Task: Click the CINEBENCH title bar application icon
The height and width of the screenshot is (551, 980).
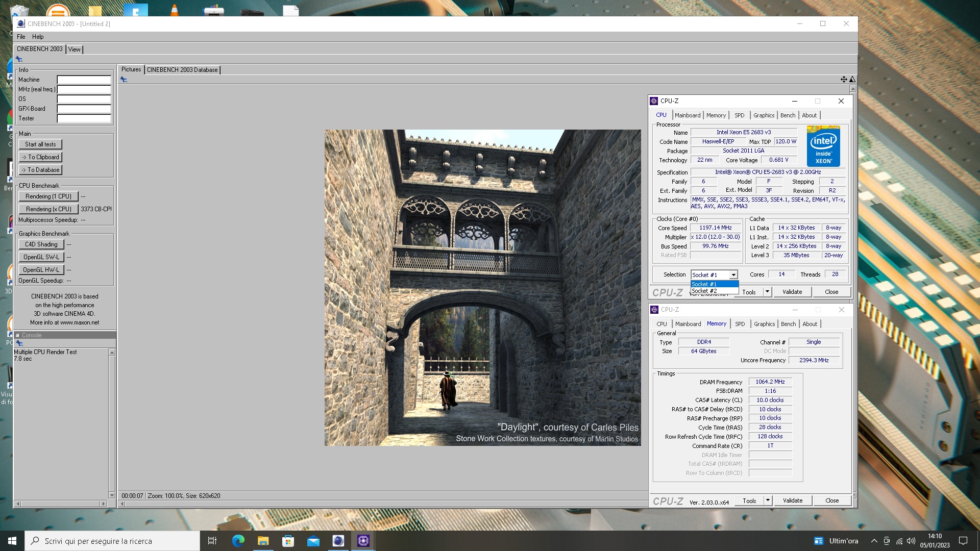Action: pos(21,23)
